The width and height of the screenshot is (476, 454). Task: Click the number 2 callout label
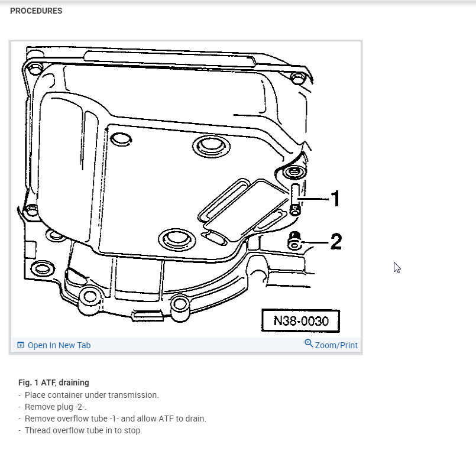click(336, 242)
